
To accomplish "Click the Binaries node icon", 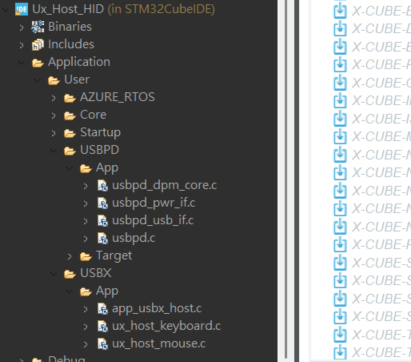I will [38, 27].
